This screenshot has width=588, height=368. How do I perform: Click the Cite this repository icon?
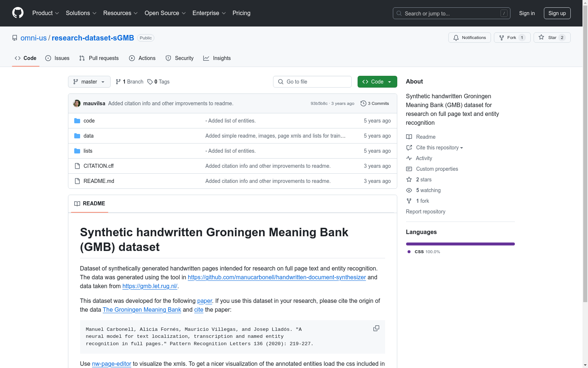pyautogui.click(x=409, y=148)
